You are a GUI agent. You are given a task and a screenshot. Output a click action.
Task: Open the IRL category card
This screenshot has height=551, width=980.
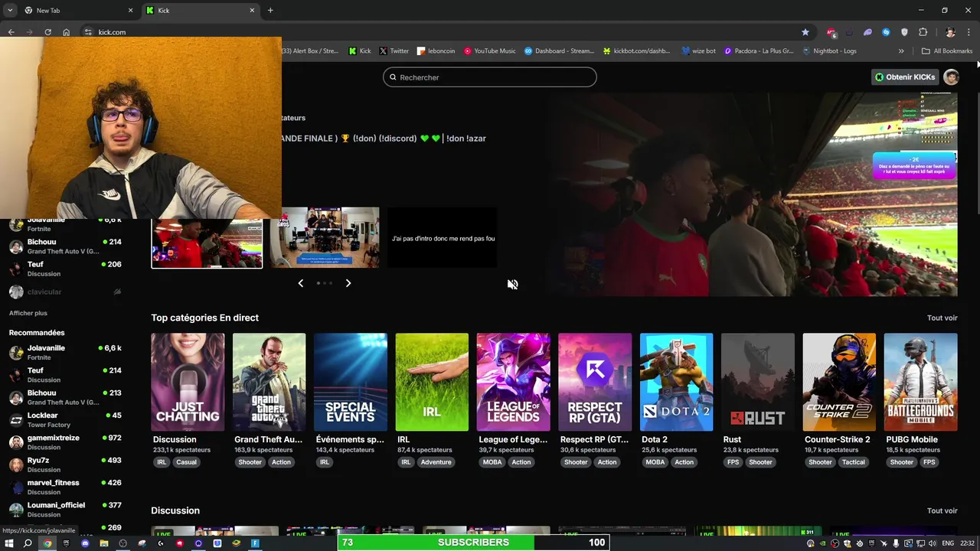[x=432, y=382]
